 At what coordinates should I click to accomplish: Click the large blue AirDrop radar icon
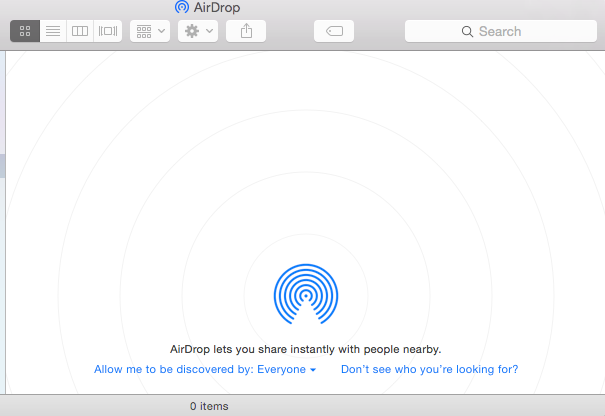click(x=306, y=294)
